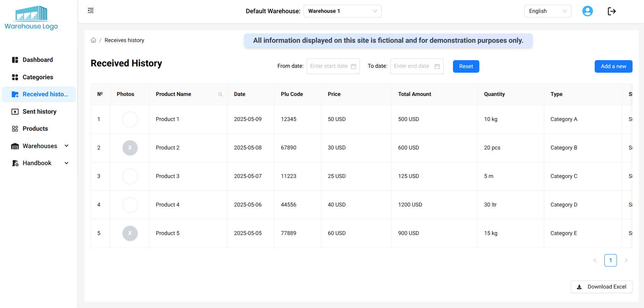Expand the Warehouses submenu chevron
The height and width of the screenshot is (308, 644).
point(66,146)
